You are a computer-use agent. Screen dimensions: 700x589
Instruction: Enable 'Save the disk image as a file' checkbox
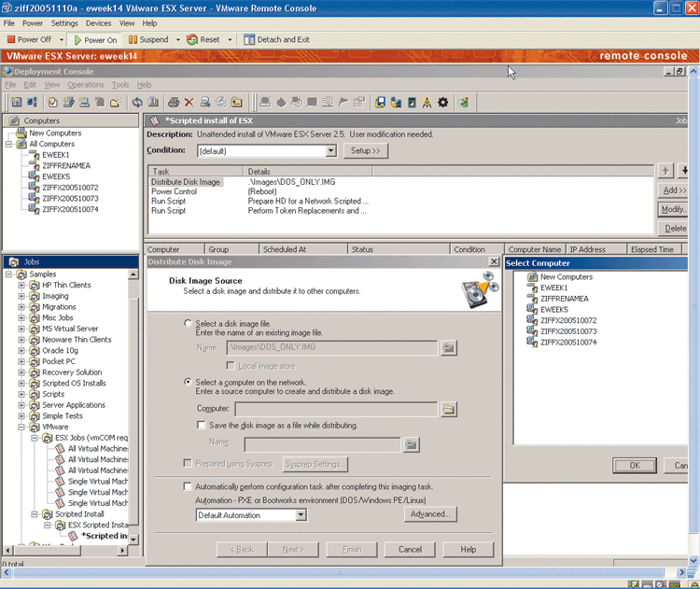coord(201,425)
